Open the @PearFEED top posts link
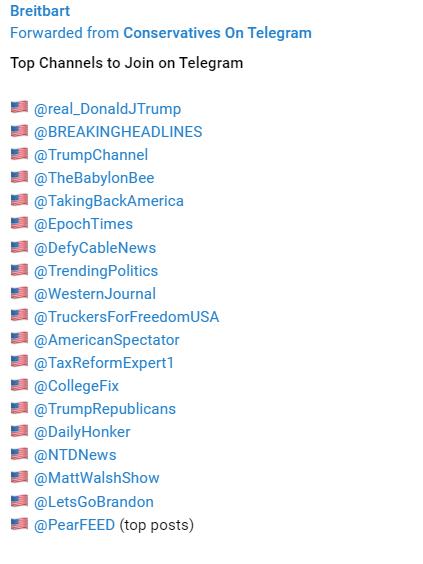 click(74, 525)
